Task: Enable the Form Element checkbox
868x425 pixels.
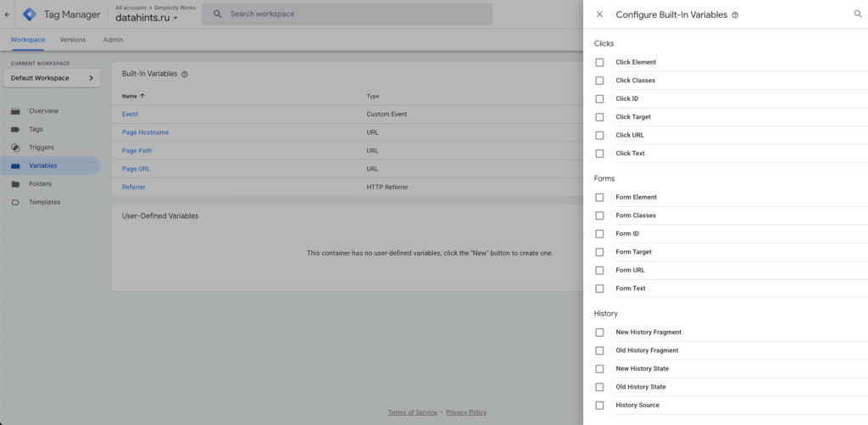Action: (x=599, y=198)
